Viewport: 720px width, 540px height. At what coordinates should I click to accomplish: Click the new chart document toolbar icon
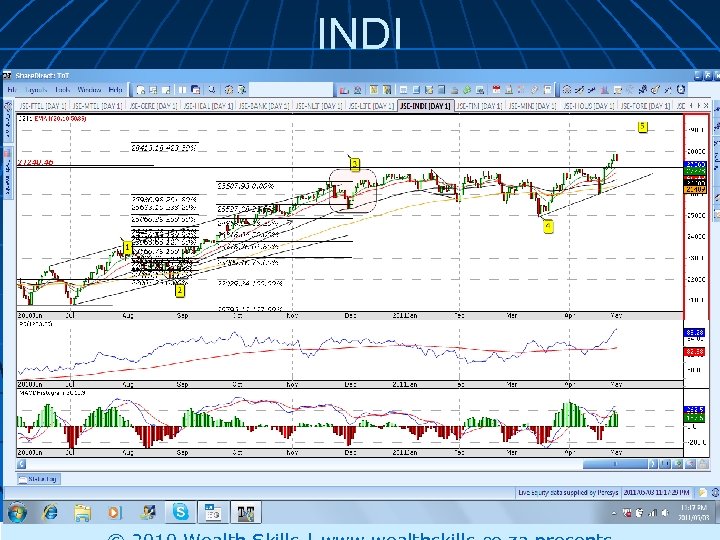click(x=141, y=90)
